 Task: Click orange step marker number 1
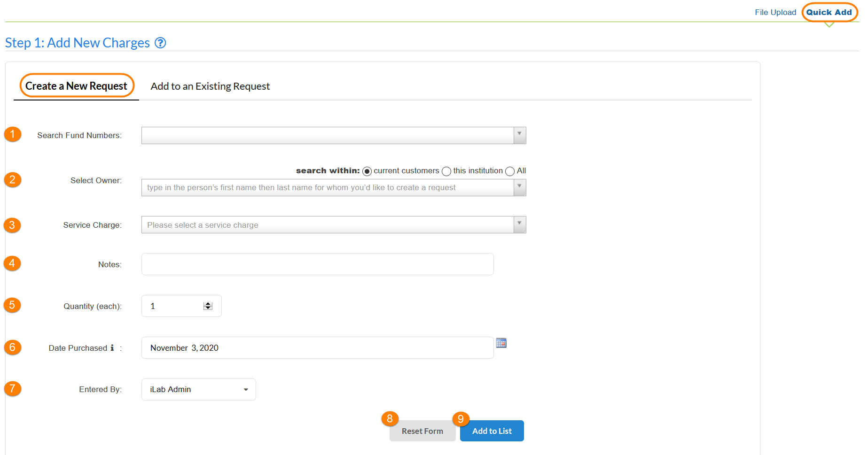(x=13, y=134)
